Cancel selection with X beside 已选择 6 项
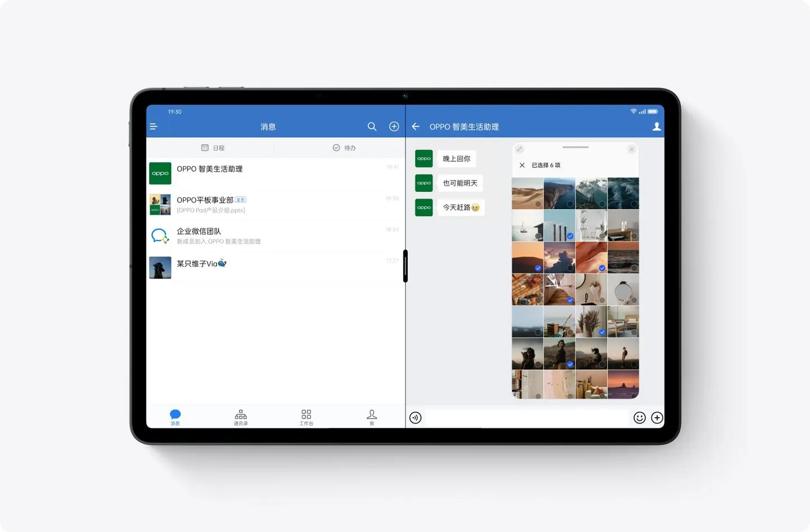Viewport: 810px width, 532px height. coord(522,166)
